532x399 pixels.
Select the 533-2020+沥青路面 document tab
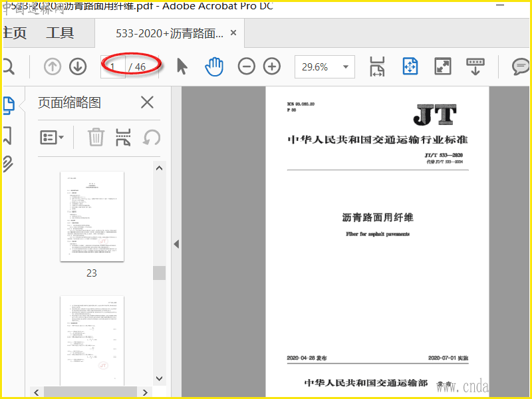click(x=170, y=33)
